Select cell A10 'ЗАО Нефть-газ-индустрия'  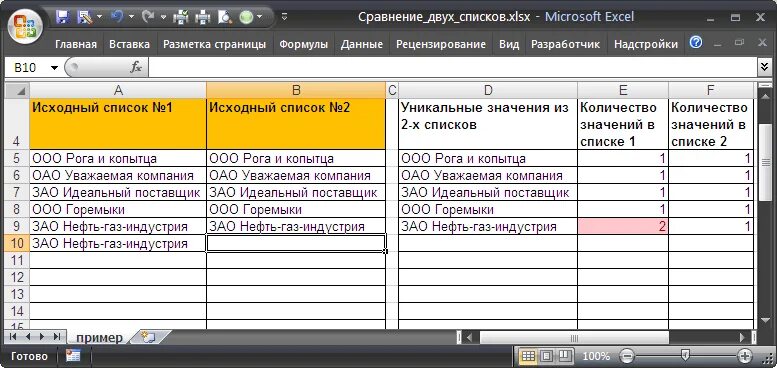pyautogui.click(x=118, y=243)
